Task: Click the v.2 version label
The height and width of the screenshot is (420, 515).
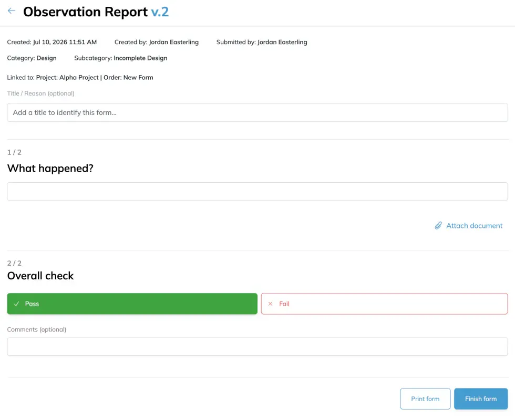Action: (160, 12)
